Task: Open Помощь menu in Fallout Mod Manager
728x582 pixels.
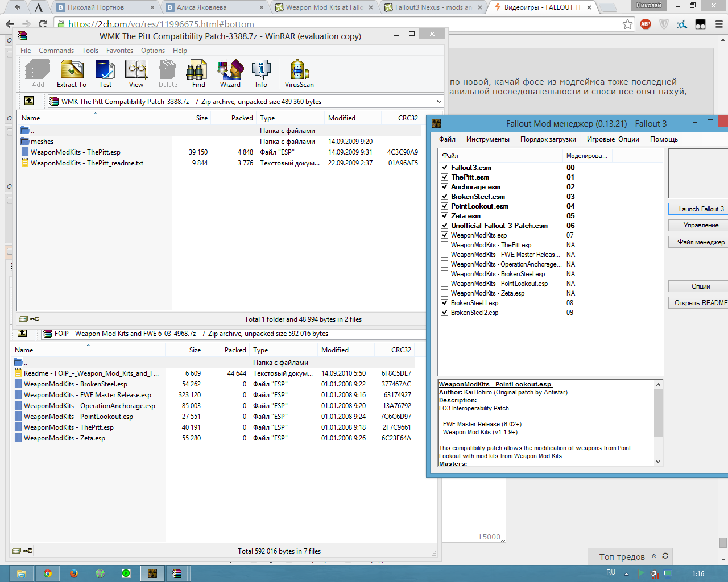Action: 664,139
